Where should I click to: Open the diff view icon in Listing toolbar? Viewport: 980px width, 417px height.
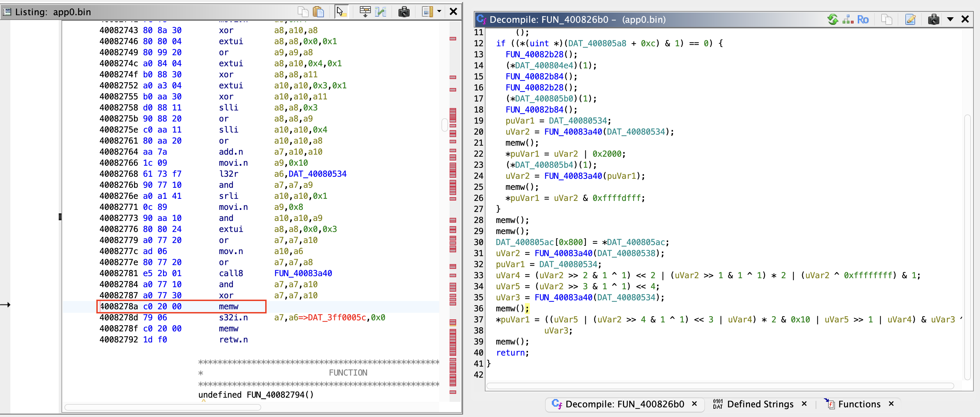coord(381,11)
